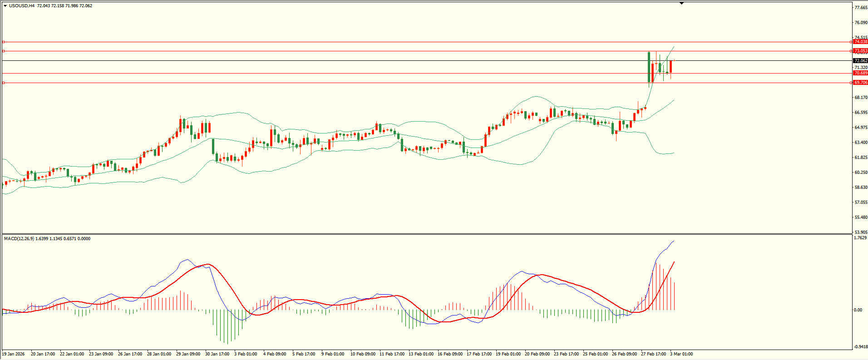Image resolution: width=868 pixels, height=360 pixels.
Task: Click the red 74.038 price label
Action: (860, 42)
